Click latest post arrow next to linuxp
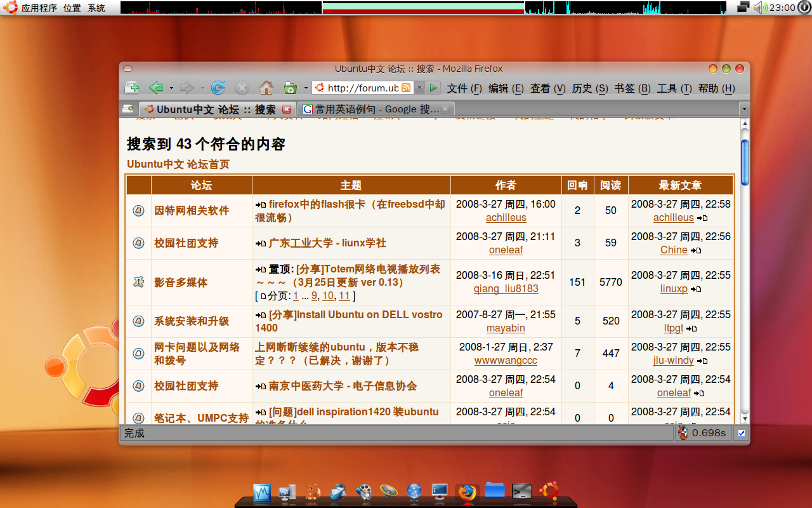Screen dimensions: 812x508 coord(696,289)
